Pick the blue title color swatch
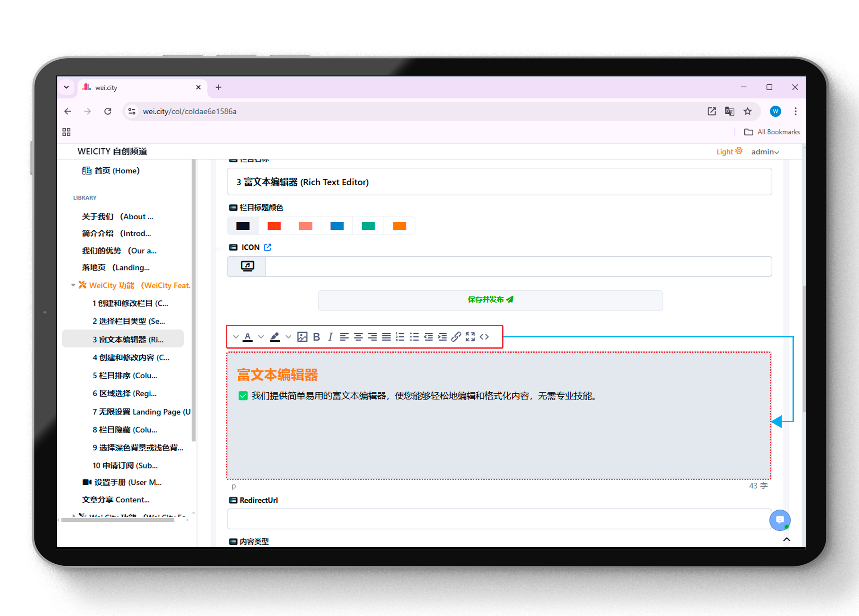 point(337,226)
